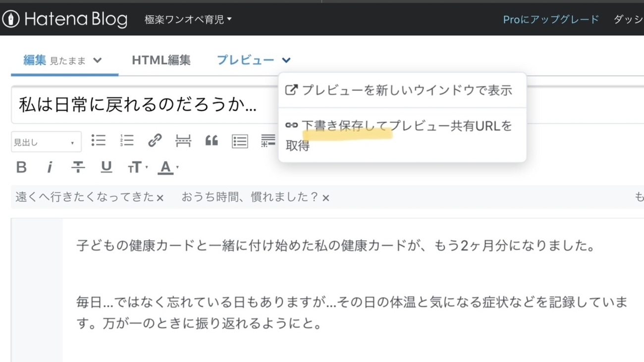Click the 遠くへ行きたくなってきた topic tag
The image size is (644, 362).
pos(85,197)
